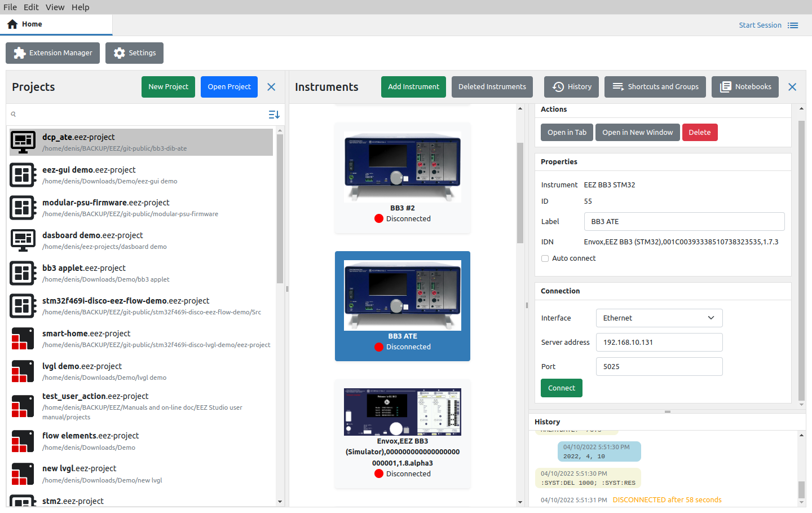Click the instruments list scrollbar thumb
Screen dimensions: 812x513
520,192
